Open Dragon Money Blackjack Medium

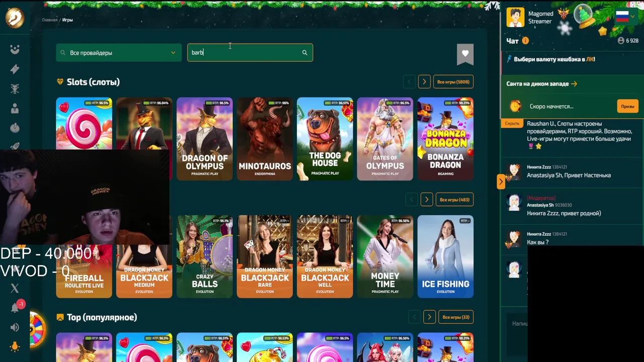[x=144, y=271]
